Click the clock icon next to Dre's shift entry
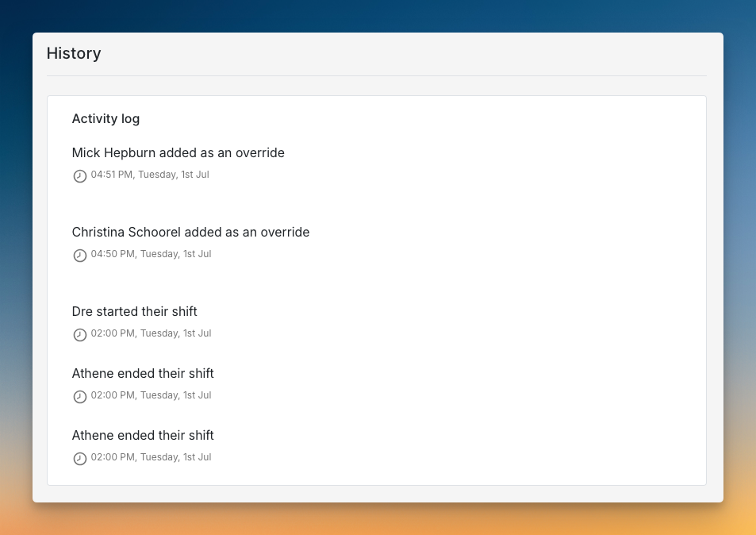Image resolution: width=756 pixels, height=535 pixels. (x=79, y=334)
